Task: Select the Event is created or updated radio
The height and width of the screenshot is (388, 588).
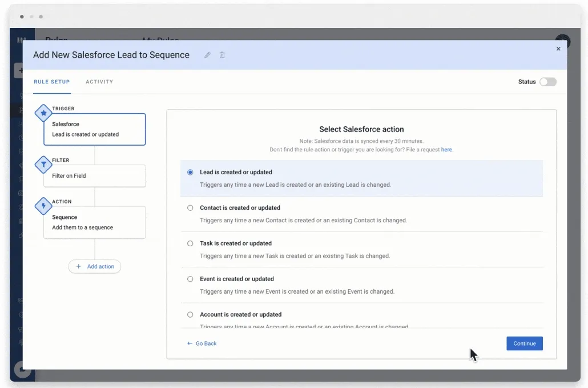Action: click(x=190, y=279)
